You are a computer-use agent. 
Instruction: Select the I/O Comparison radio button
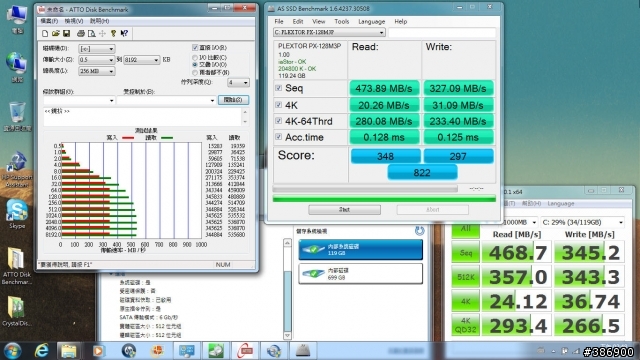[x=195, y=58]
